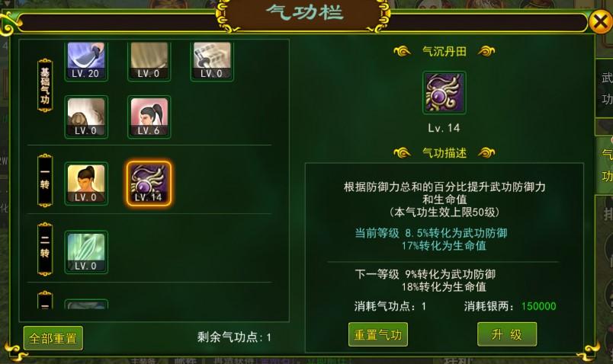This screenshot has width=613, height=364.
Task: Select the blade skill icon at LV. 20
Action: coord(86,60)
